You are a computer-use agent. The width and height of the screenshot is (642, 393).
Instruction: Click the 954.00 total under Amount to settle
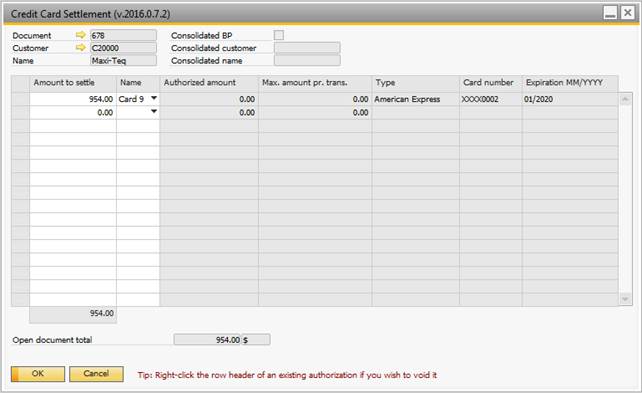tap(73, 315)
